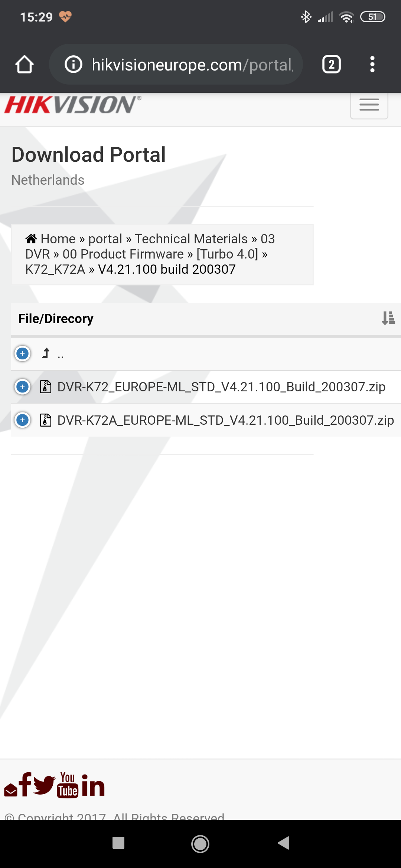Expand the plus icon on the DVR-K72A row

(22, 420)
